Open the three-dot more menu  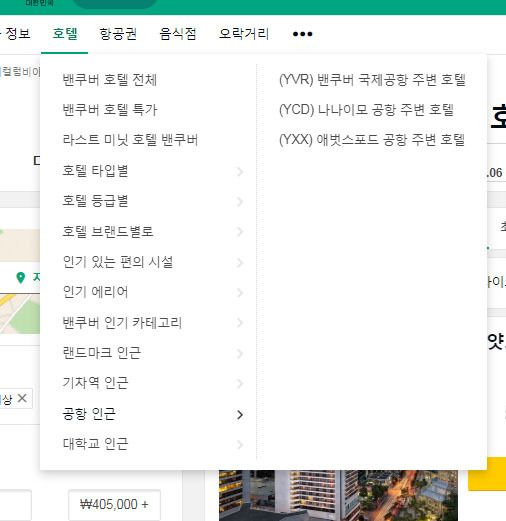click(302, 34)
